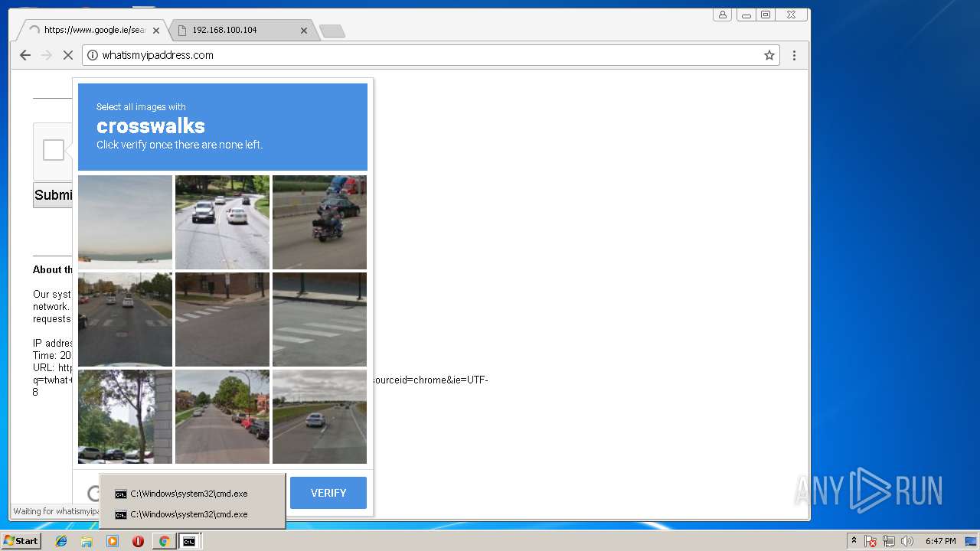Select middle-left tile with street and cars
Viewport: 980px width, 551px height.
125,319
